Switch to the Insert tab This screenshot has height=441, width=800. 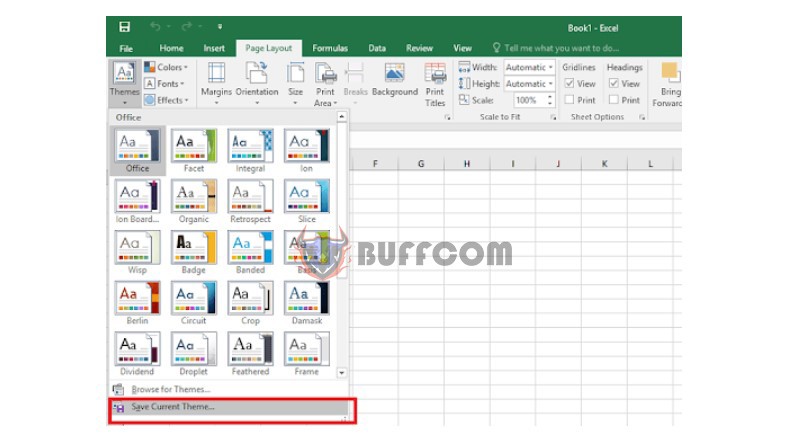214,48
